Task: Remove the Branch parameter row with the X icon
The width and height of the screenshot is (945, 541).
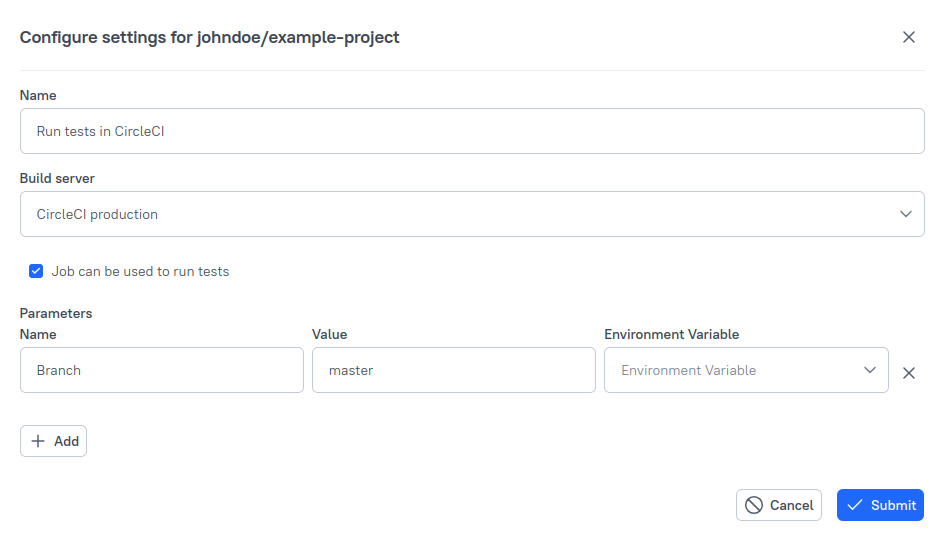Action: 908,373
